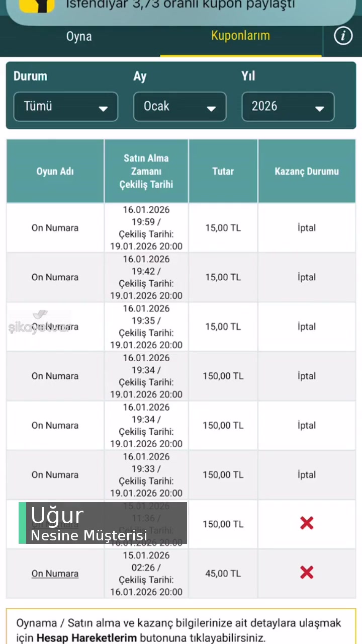Open the Ay dropdown showing Ocak
The image size is (362, 644).
(x=179, y=106)
